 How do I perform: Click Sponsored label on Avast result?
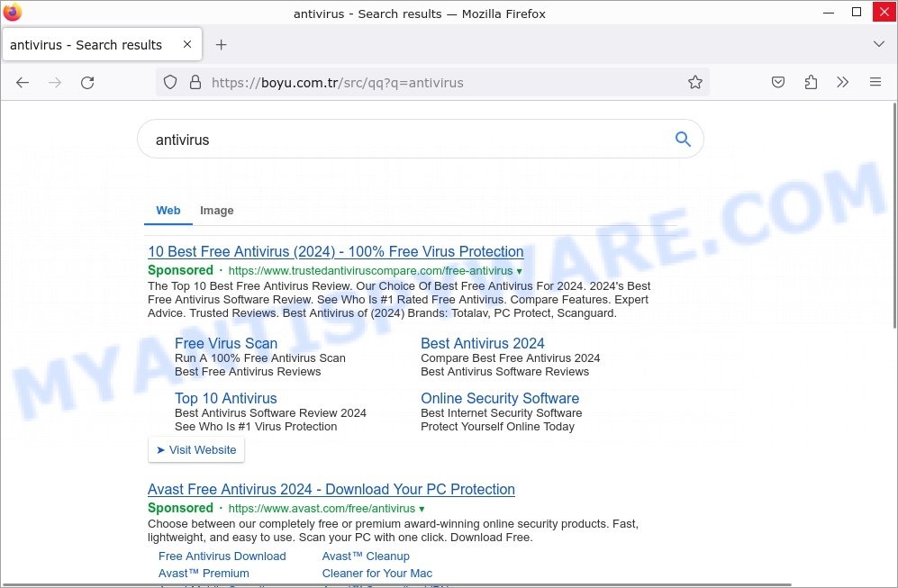click(180, 508)
